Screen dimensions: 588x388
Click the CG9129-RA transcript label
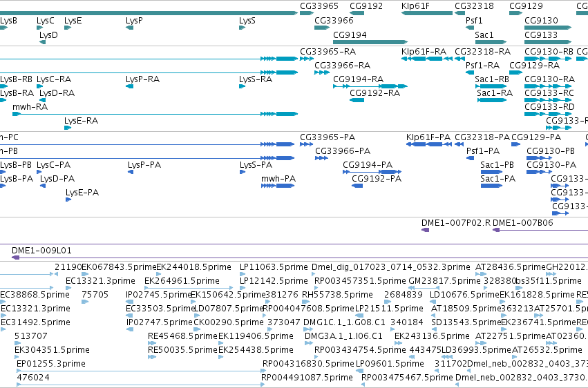(534, 66)
